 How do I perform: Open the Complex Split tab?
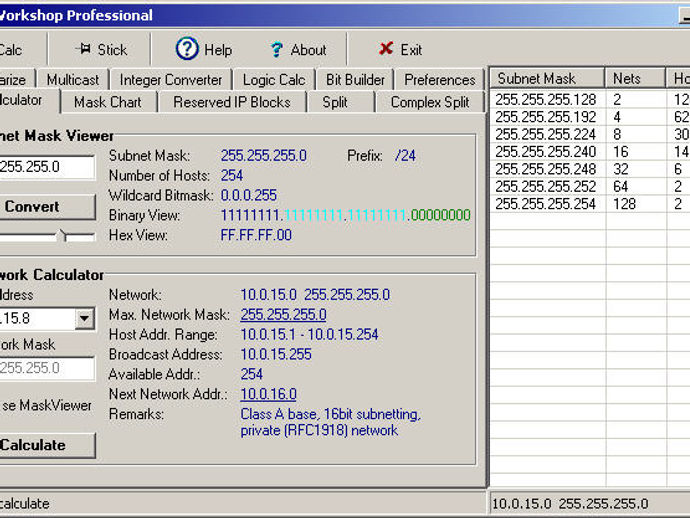(x=430, y=102)
